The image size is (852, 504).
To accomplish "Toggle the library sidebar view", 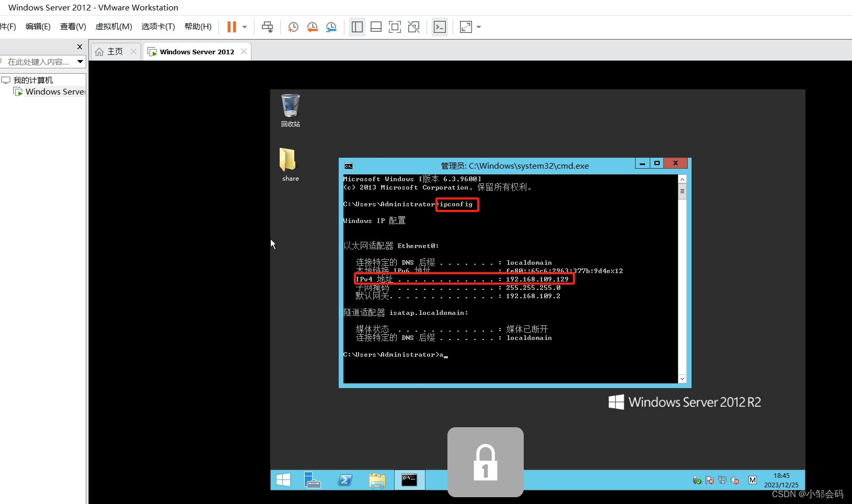I will pos(358,27).
